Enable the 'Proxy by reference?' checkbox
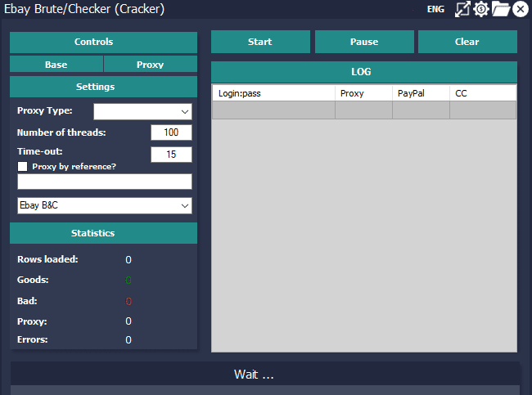 point(22,167)
